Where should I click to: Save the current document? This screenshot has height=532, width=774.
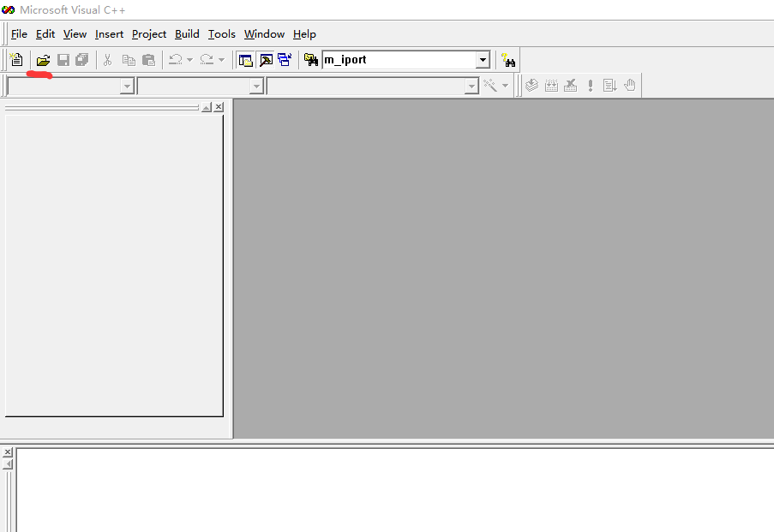[62, 59]
